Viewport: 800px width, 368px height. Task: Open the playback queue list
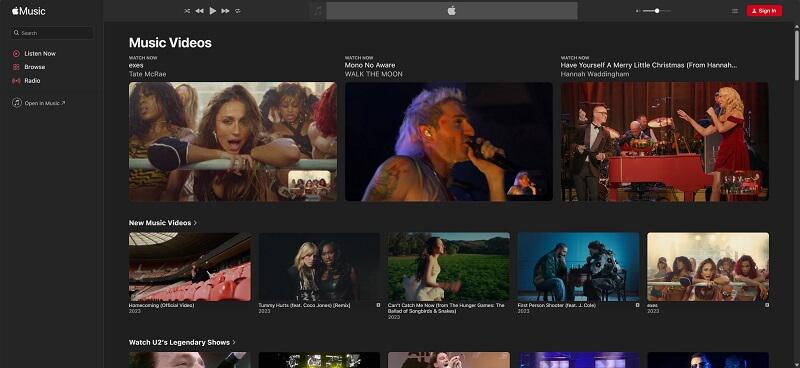click(735, 11)
